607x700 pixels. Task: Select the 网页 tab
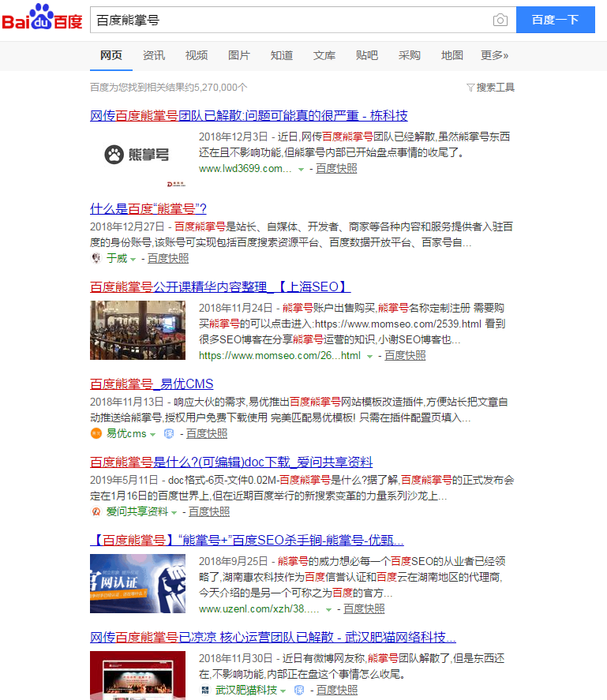coord(111,55)
